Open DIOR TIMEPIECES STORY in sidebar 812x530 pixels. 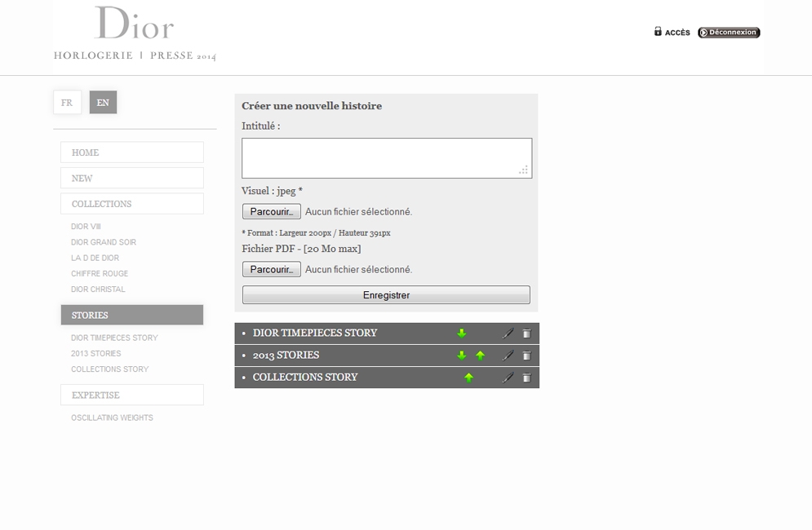[x=114, y=338]
